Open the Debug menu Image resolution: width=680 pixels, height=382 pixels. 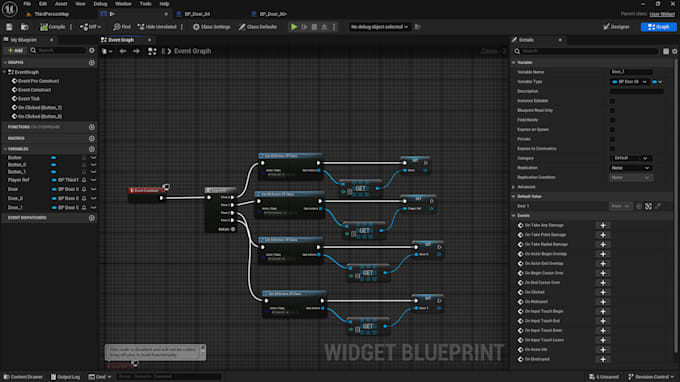[100, 4]
